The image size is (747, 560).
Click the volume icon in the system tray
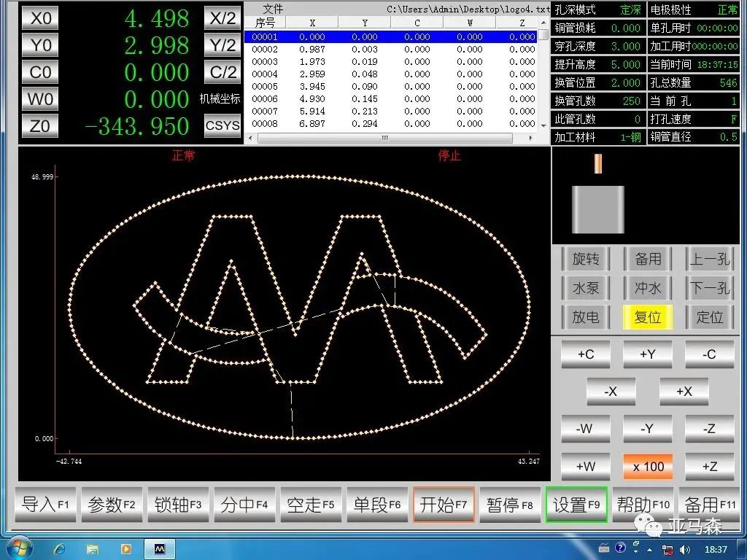tap(684, 550)
